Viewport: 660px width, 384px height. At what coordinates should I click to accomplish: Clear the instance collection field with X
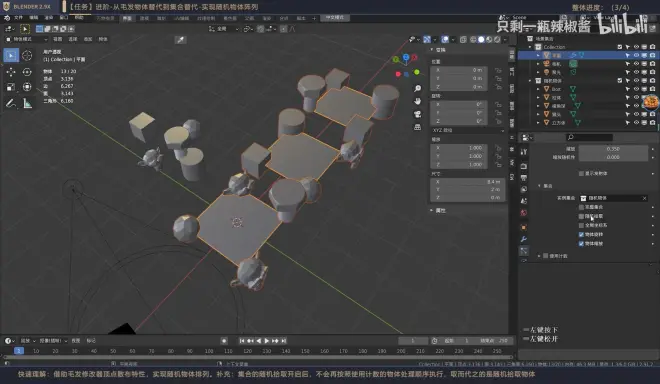[644, 198]
